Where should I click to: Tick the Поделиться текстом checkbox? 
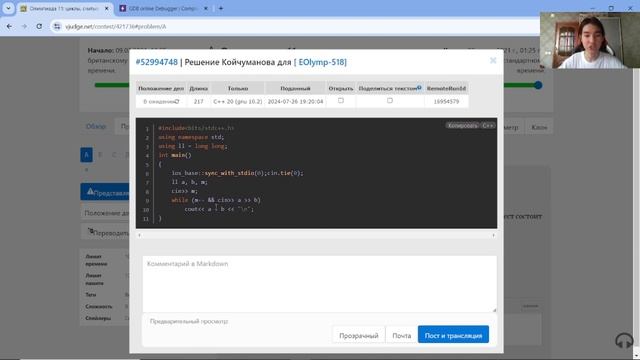point(390,100)
